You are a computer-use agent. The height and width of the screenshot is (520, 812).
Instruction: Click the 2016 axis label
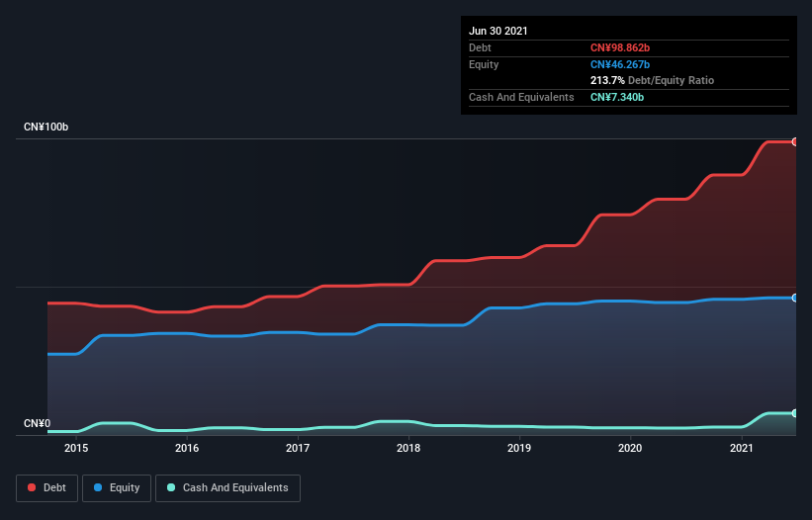tap(187, 448)
